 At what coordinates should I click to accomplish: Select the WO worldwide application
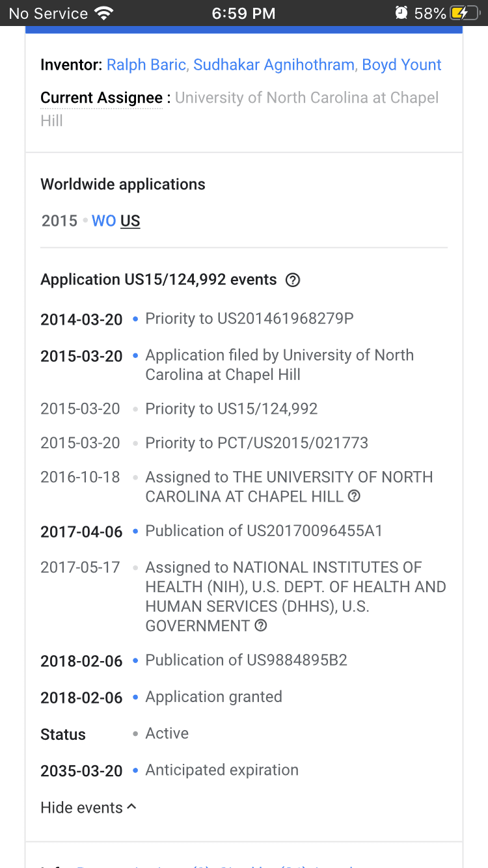point(103,221)
